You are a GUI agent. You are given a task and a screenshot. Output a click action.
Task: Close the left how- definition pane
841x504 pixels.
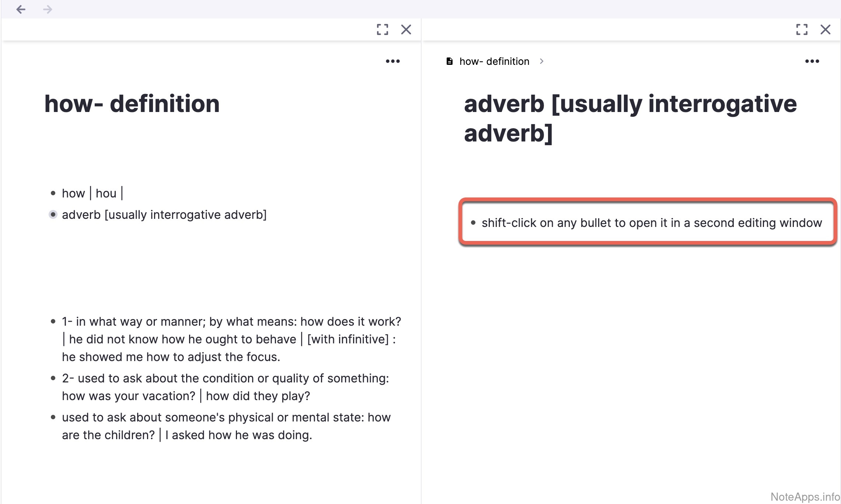[406, 29]
